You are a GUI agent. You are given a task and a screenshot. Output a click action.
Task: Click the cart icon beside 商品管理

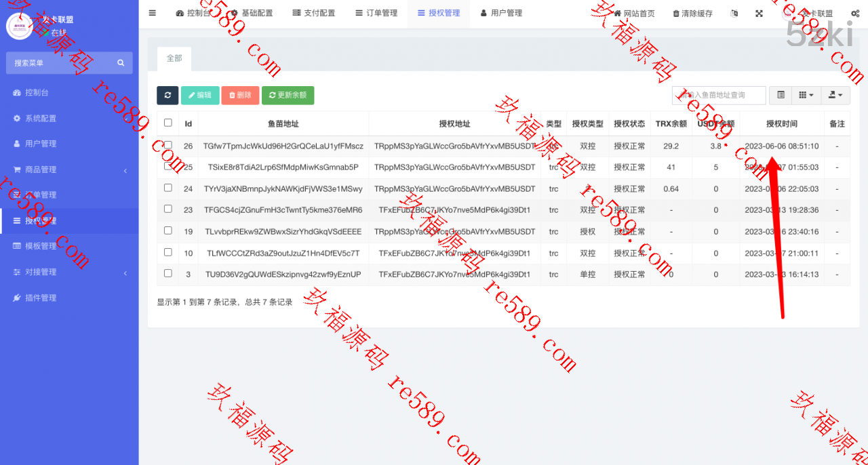pyautogui.click(x=17, y=169)
